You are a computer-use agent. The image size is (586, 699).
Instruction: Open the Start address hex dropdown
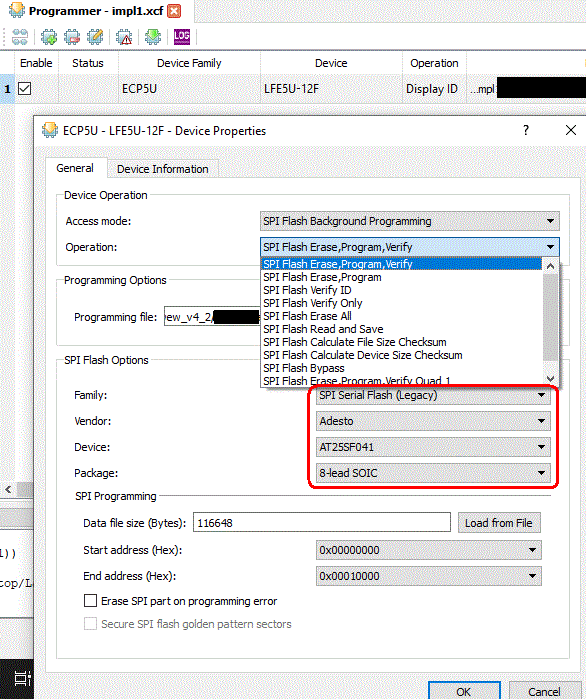pos(429,550)
